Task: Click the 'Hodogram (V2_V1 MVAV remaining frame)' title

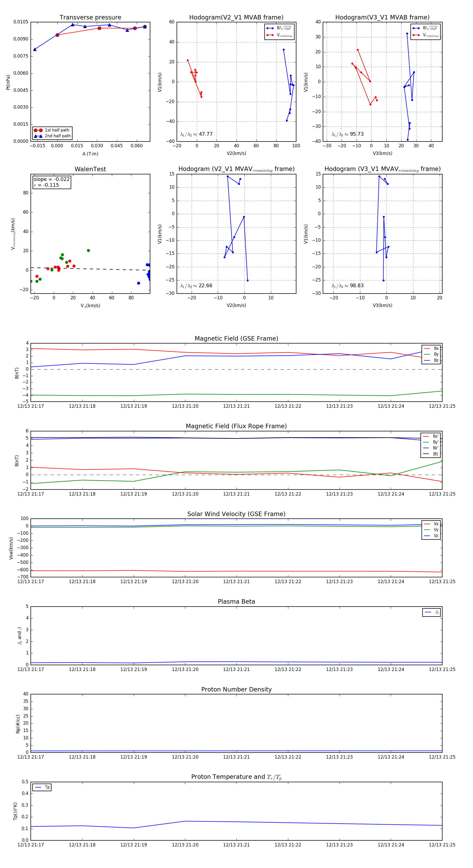Action: point(236,169)
